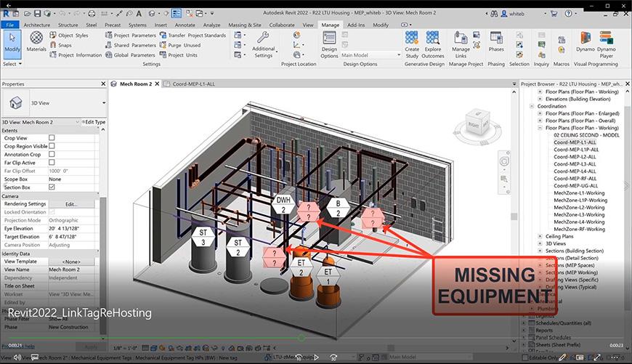This screenshot has width=632, height=364.
Task: Click the video progress bar playhead
Action: [301, 338]
